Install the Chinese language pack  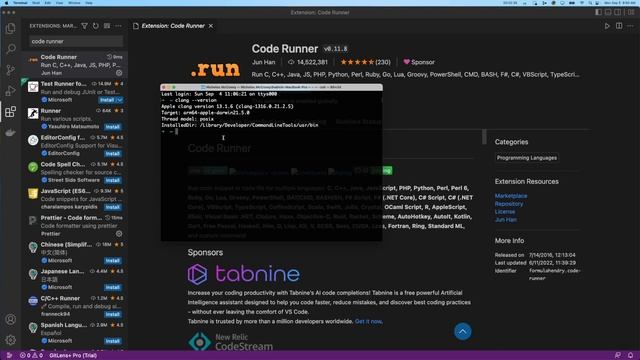pos(113,261)
